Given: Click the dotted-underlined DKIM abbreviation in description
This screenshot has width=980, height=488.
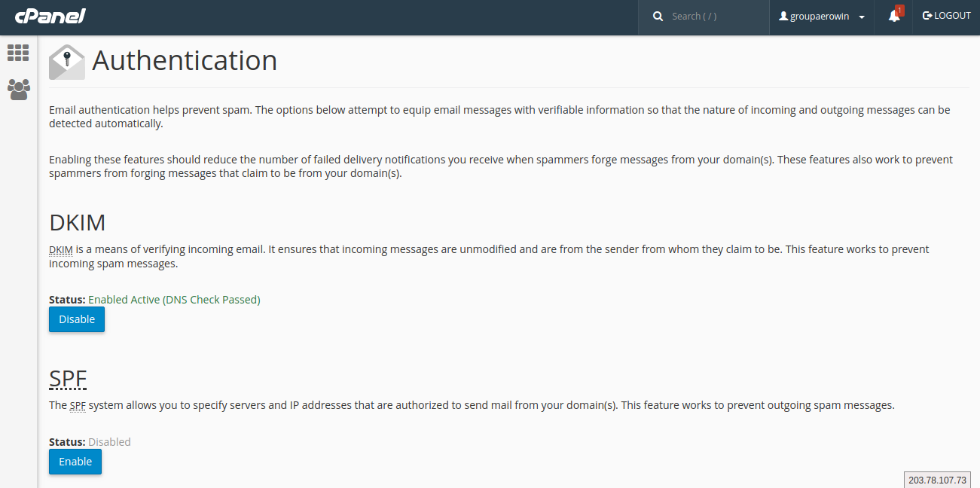Looking at the screenshot, I should pyautogui.click(x=60, y=249).
